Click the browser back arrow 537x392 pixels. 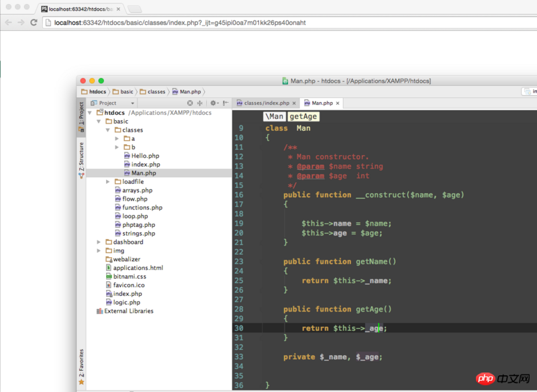coord(8,22)
